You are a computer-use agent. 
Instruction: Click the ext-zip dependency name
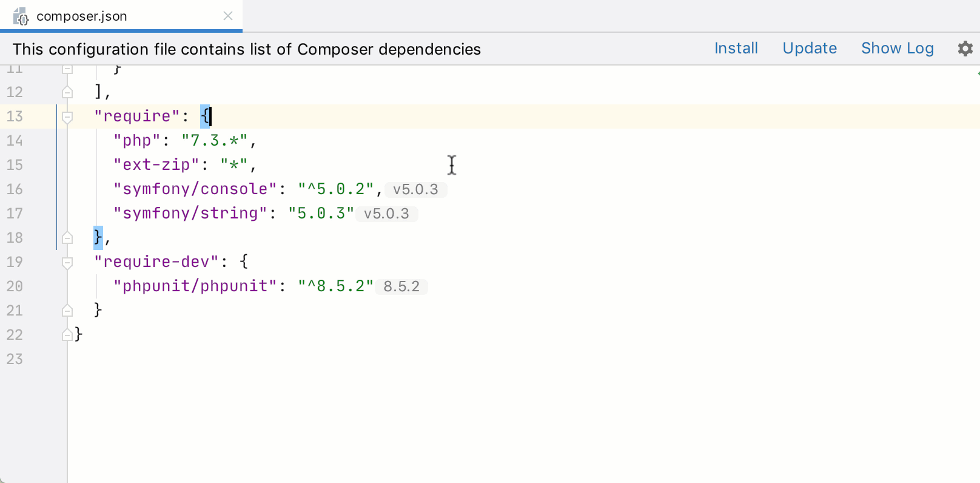pyautogui.click(x=156, y=164)
